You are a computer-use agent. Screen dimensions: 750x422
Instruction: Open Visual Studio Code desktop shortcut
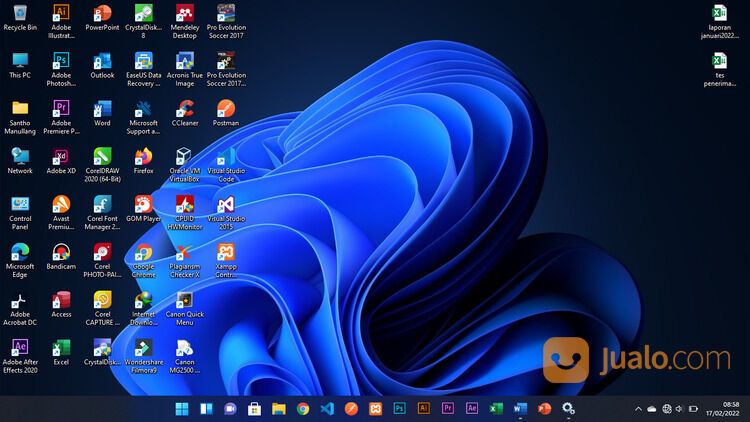(226, 165)
